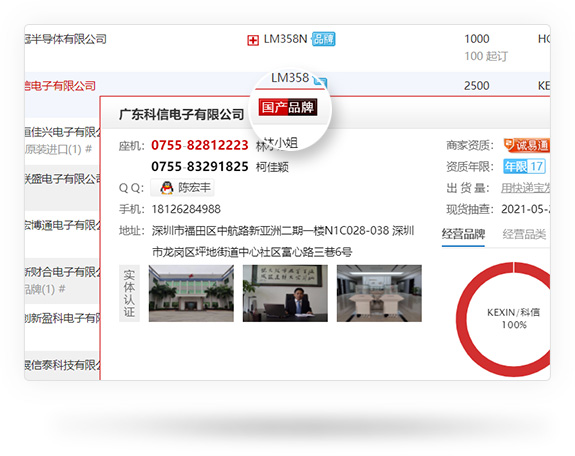View the office manager photo thumbnail
The width and height of the screenshot is (575, 456).
[x=285, y=293]
